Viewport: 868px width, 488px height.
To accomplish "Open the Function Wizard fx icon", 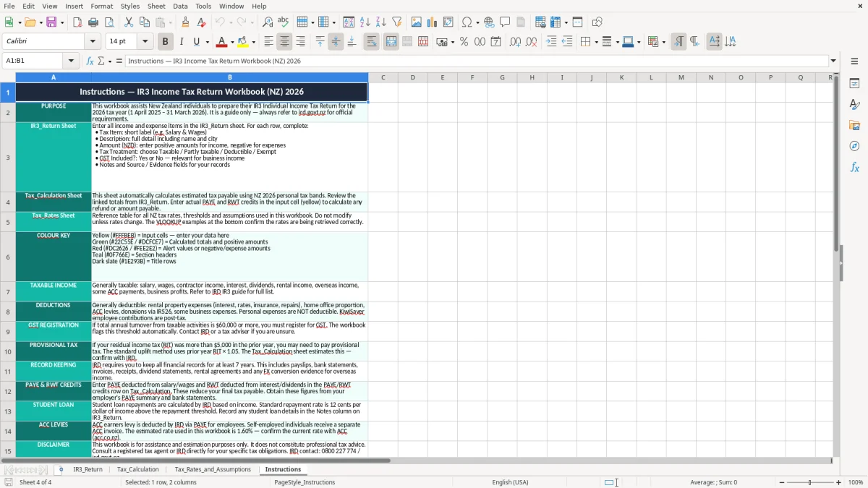I will tap(90, 61).
